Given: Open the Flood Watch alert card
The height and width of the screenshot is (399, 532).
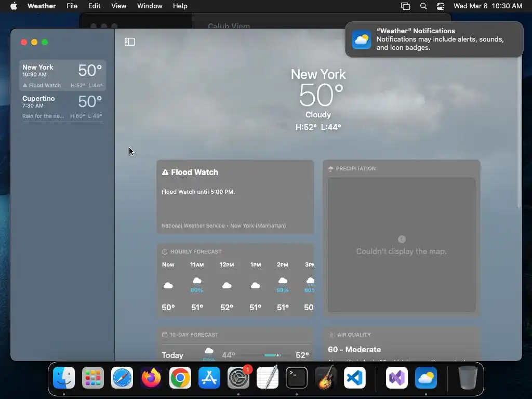Looking at the screenshot, I should (x=235, y=197).
